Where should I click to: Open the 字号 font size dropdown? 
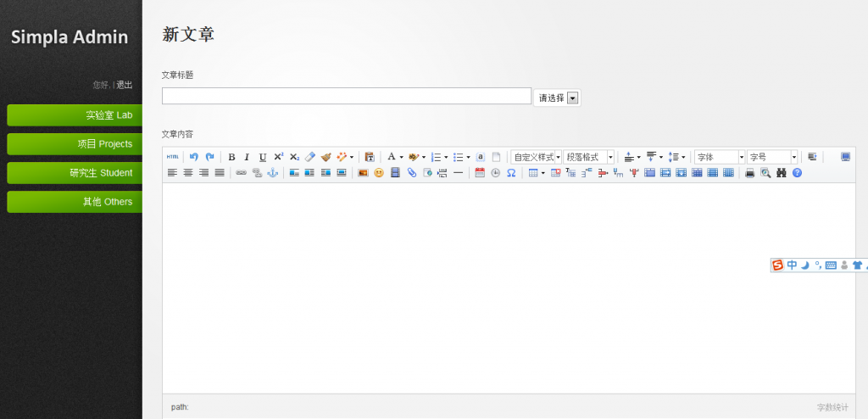point(772,158)
